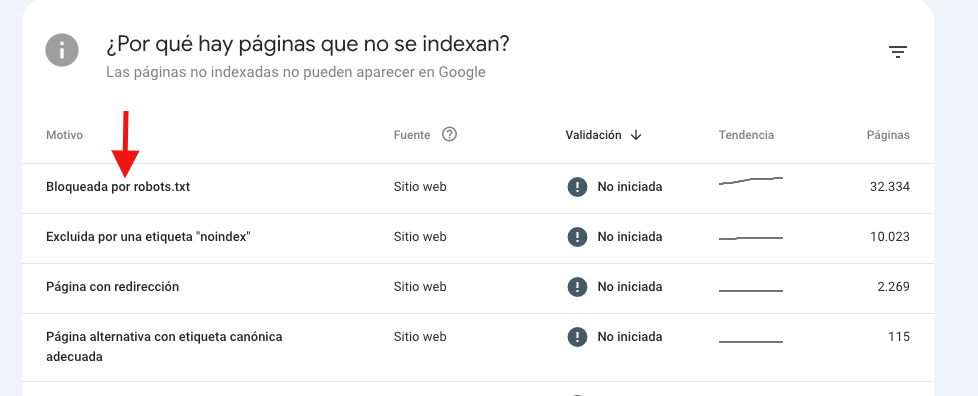Toggle the Validación sort arrow
Image resolution: width=978 pixels, height=396 pixels.
tap(636, 135)
